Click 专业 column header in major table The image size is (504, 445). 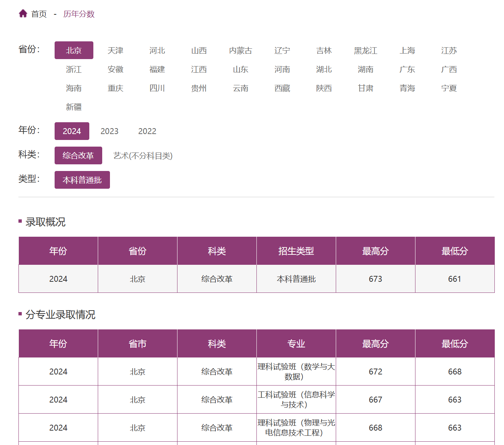point(296,344)
